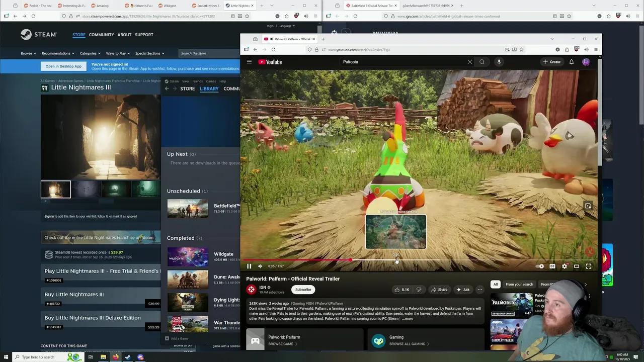Viewport: 644px width, 362px height.
Task: Mute the YouTube player volume
Action: click(x=260, y=266)
